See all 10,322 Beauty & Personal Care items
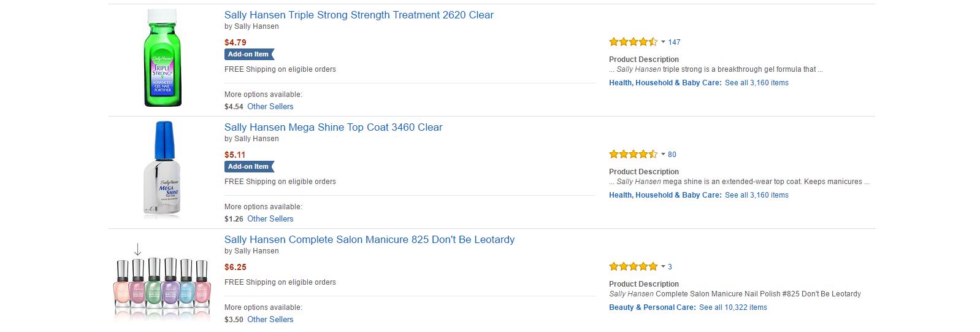980x332 pixels. [733, 307]
